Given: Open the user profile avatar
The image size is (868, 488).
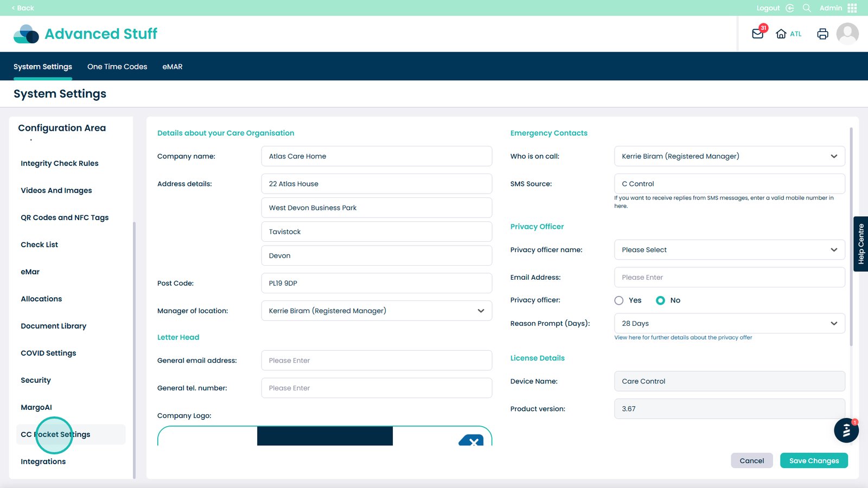Looking at the screenshot, I should (x=847, y=34).
